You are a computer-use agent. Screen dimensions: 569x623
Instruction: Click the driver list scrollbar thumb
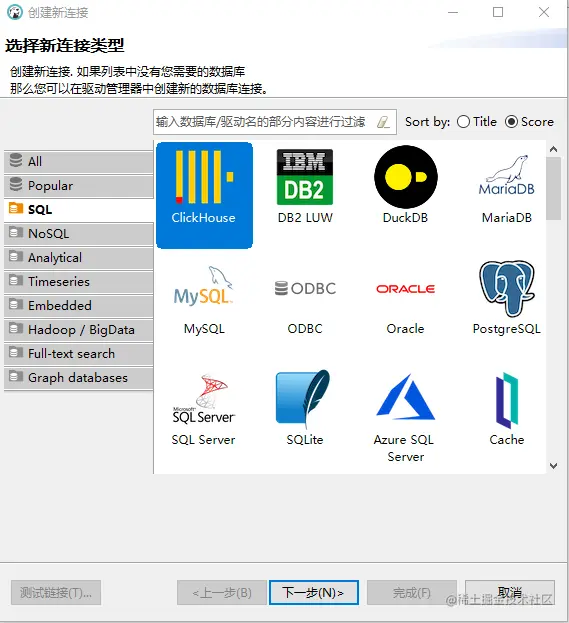coord(554,189)
